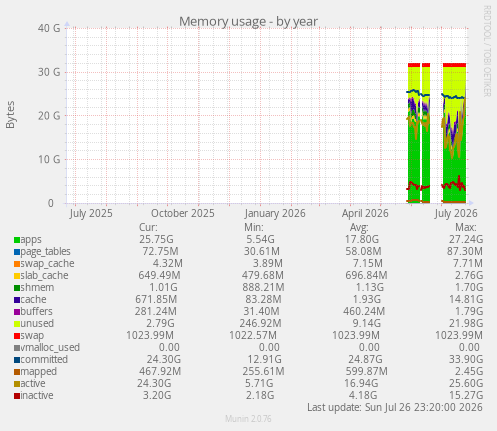Click the blue page_tables legend swatch
The image size is (497, 431).
click(17, 252)
